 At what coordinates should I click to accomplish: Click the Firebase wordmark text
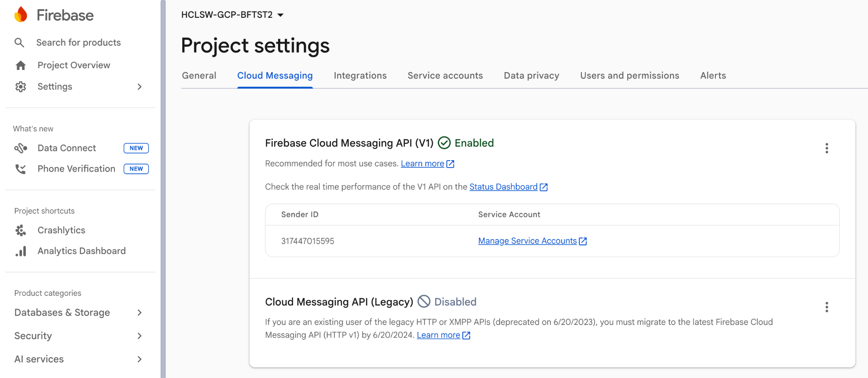tap(65, 15)
